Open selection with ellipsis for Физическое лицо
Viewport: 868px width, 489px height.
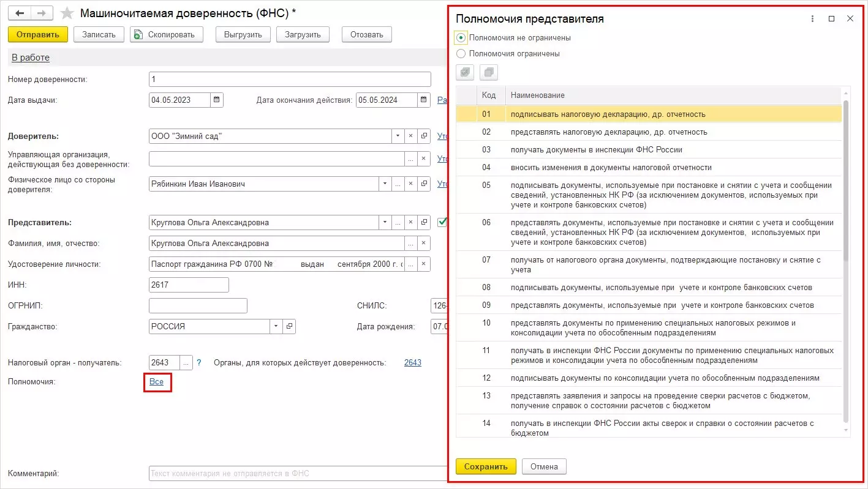point(398,184)
